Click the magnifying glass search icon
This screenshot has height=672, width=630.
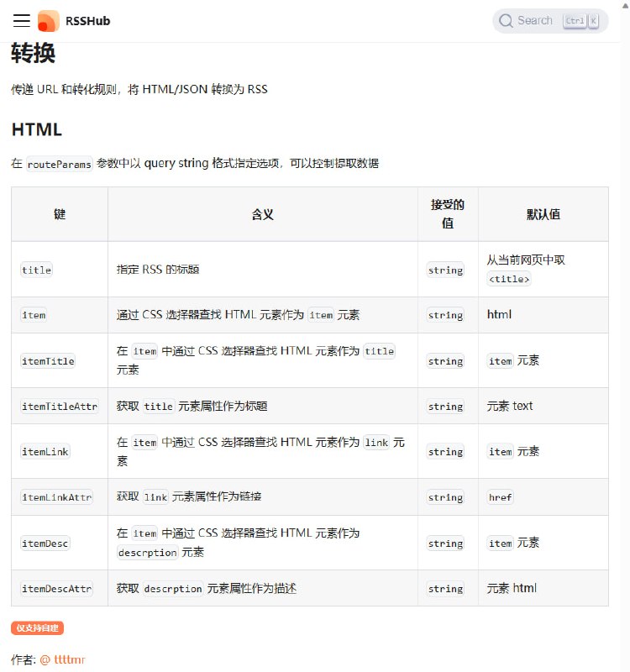pos(506,21)
